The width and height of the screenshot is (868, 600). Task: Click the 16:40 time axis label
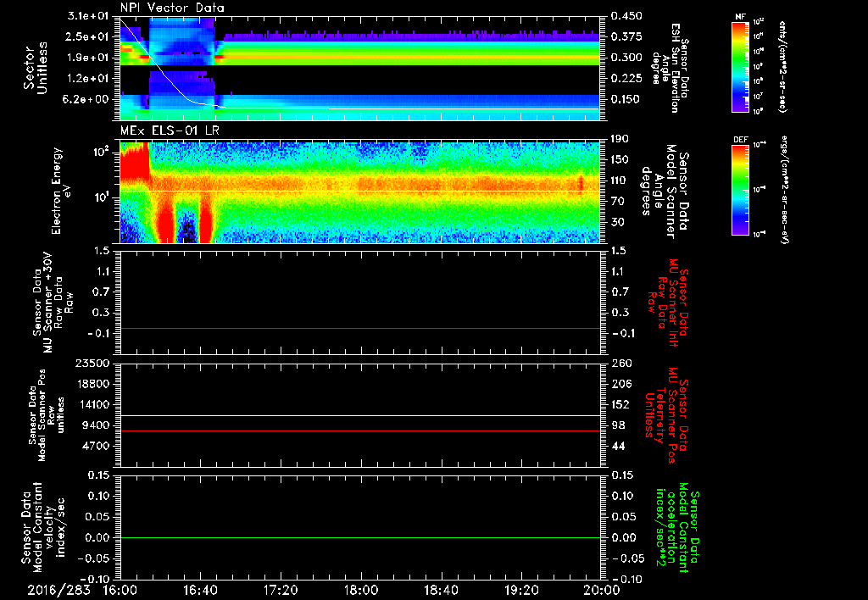point(200,590)
